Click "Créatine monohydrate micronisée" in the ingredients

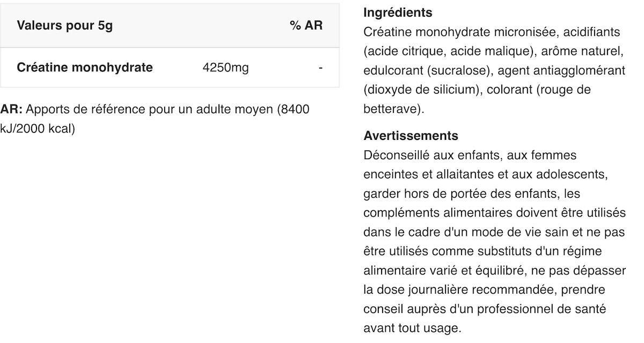459,32
